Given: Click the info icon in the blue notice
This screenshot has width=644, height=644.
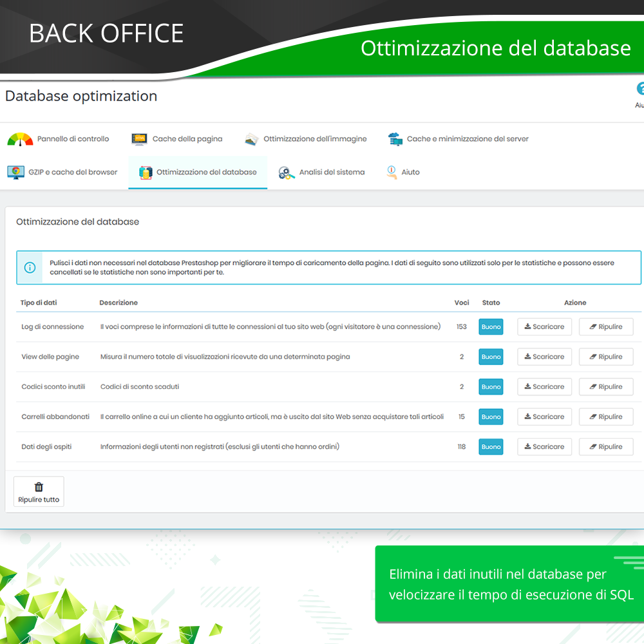Looking at the screenshot, I should tap(29, 267).
